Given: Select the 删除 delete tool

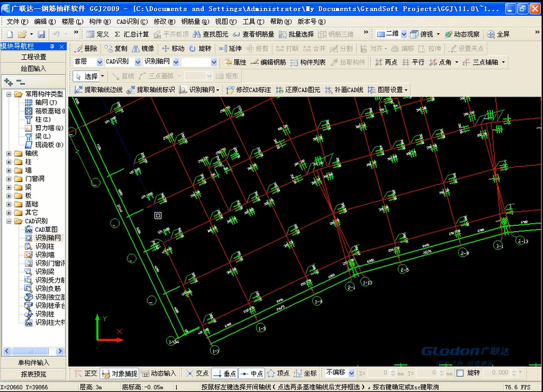Looking at the screenshot, I should point(86,49).
